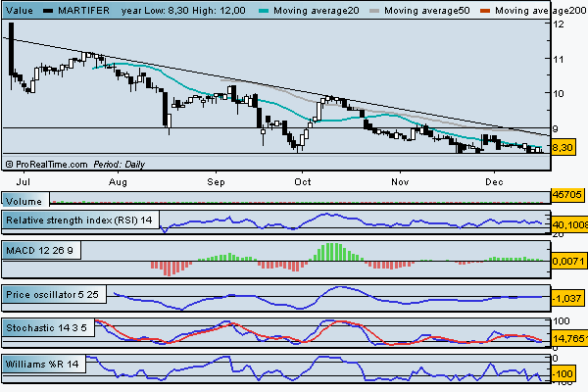Click the 'Relative strength index (RSI) 14' label
588x392 pixels.
point(79,220)
